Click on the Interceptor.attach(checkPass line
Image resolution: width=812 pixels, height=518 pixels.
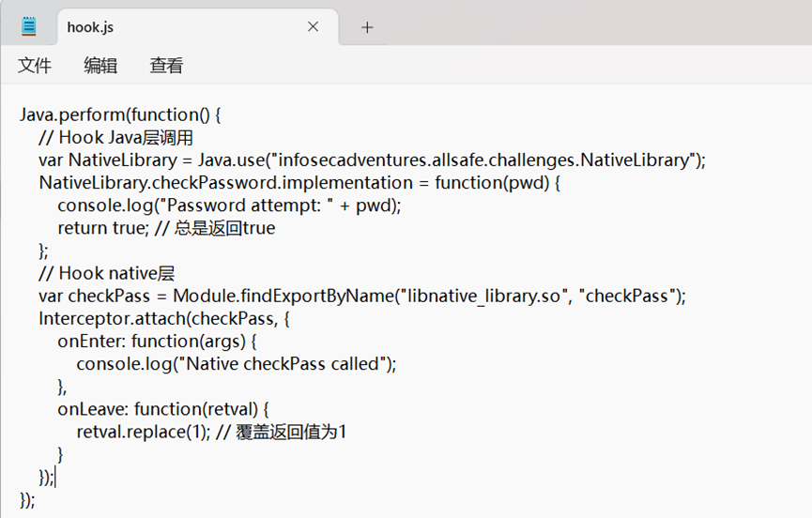pos(163,319)
